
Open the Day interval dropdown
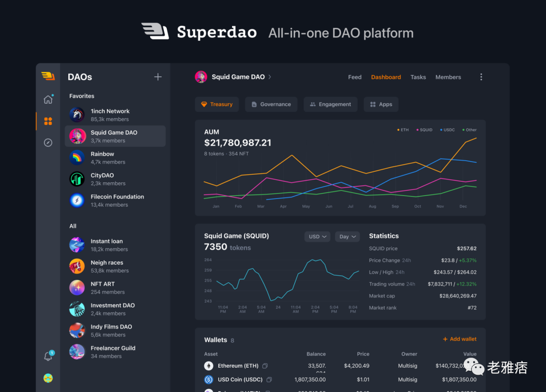pyautogui.click(x=347, y=236)
